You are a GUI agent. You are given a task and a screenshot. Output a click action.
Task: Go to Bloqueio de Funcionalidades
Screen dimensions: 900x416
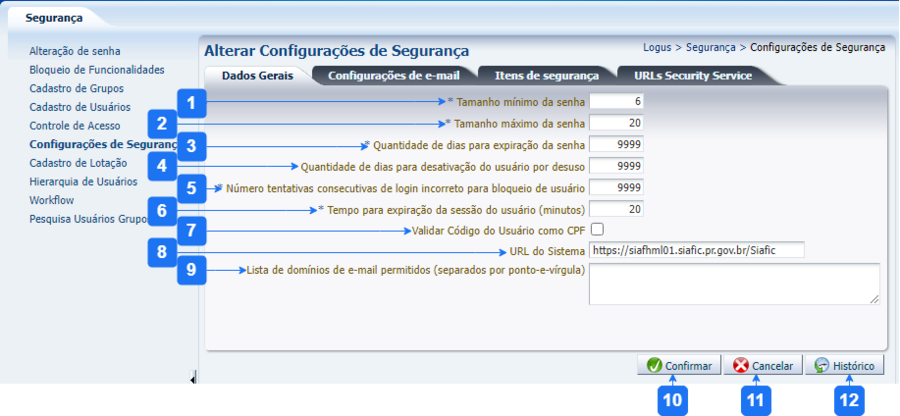point(96,70)
